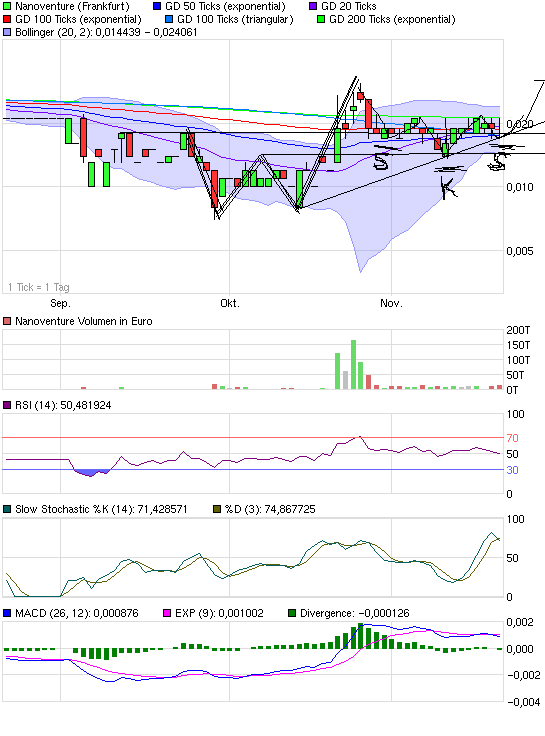Image resolution: width=545 pixels, height=736 pixels.
Task: Click the green Nanoventure (Frankfurt) legend swatch
Action: tap(7, 7)
